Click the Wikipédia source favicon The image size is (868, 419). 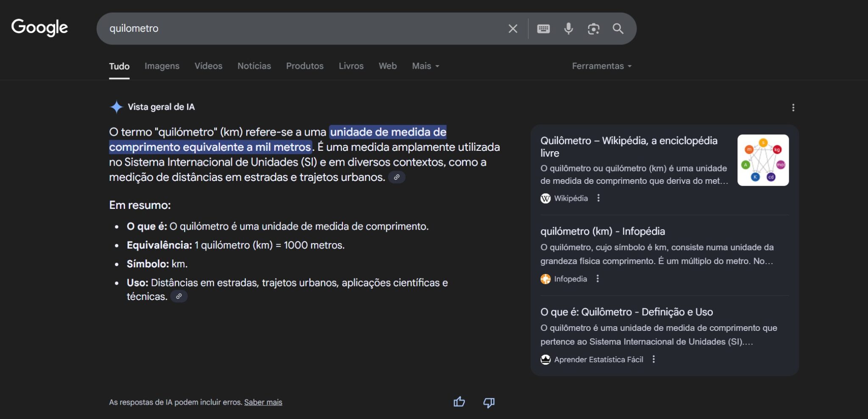pyautogui.click(x=546, y=198)
